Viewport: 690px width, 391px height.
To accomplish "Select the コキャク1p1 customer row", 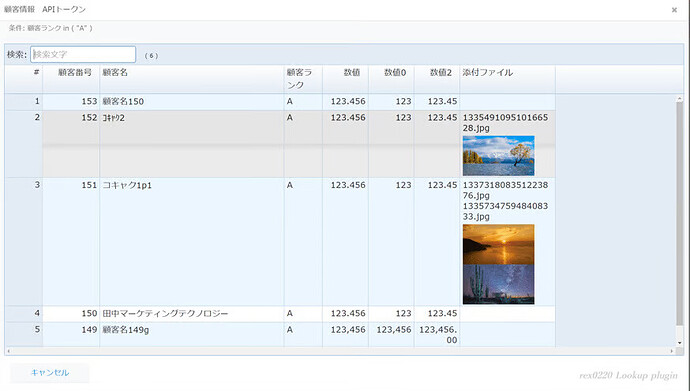I will 280,242.
